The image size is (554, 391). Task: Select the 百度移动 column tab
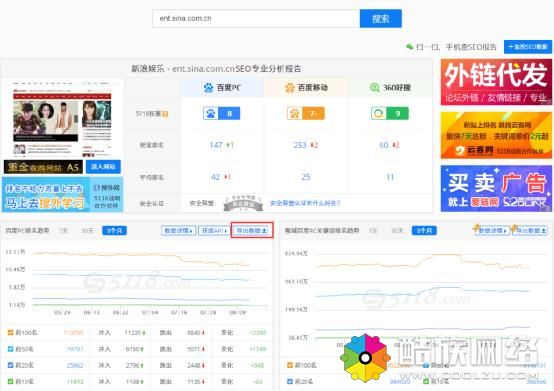click(x=306, y=88)
